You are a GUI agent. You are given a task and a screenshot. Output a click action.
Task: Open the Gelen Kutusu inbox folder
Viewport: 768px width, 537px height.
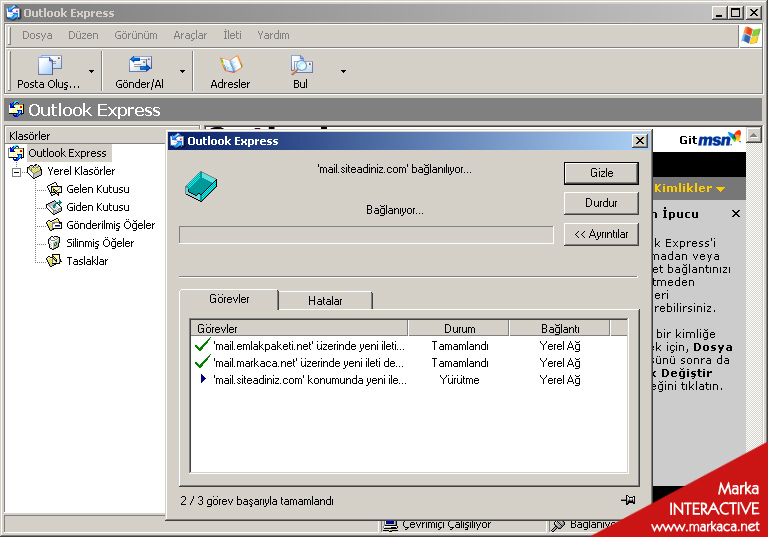[98, 189]
